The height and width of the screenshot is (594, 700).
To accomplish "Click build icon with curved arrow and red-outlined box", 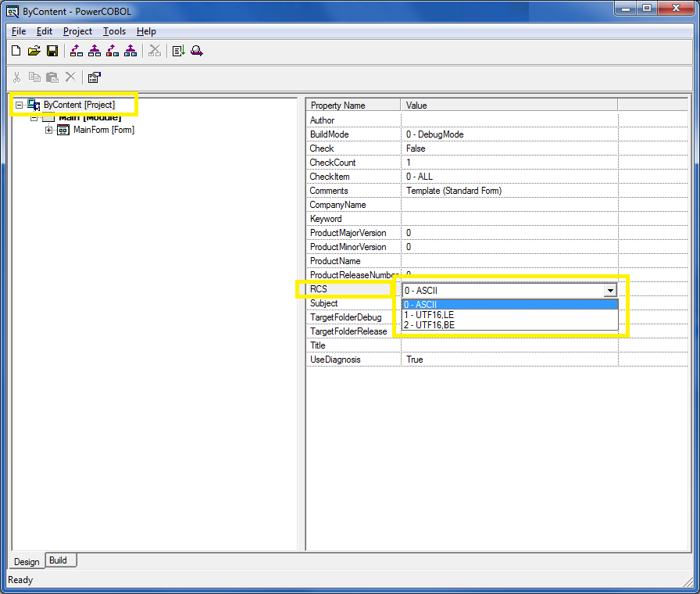I will 77,51.
